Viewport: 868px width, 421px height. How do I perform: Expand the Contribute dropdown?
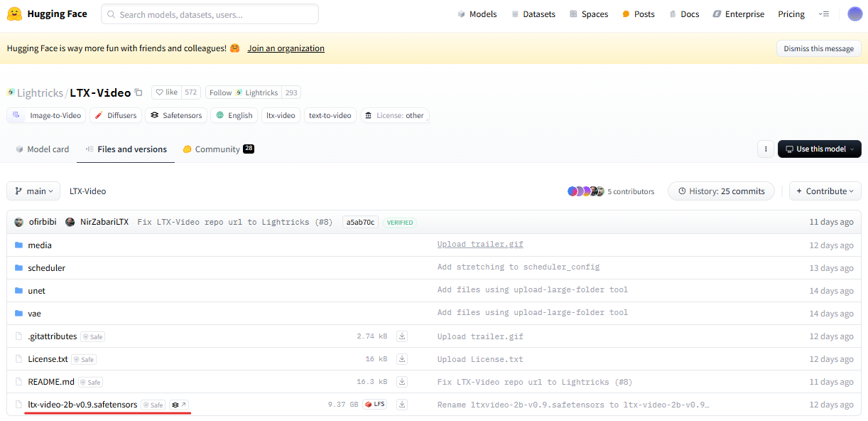pyautogui.click(x=825, y=191)
